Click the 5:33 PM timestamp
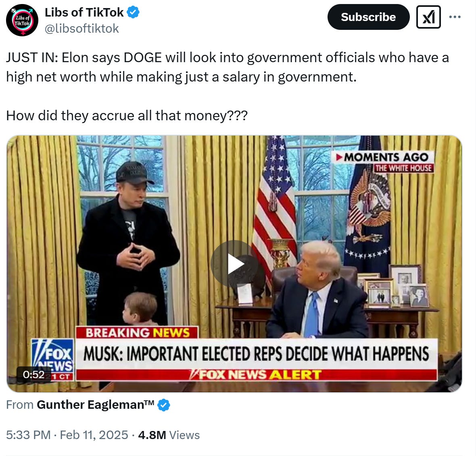476x456 pixels. 28,435
